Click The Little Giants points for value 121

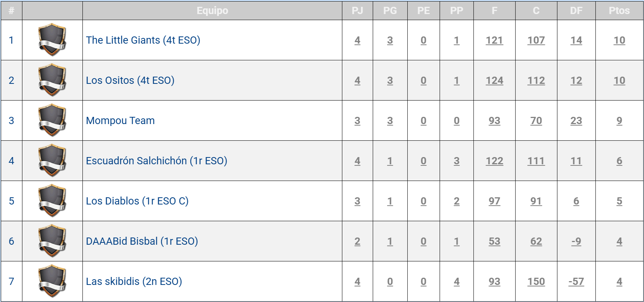point(494,40)
